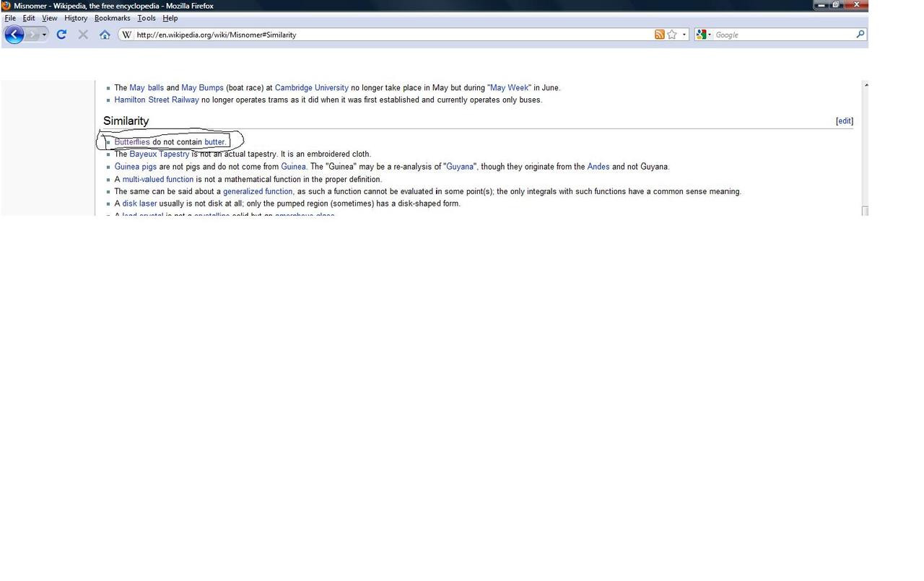Click the Firefox logo in title bar
Screen dimensions: 924x581
6,6
